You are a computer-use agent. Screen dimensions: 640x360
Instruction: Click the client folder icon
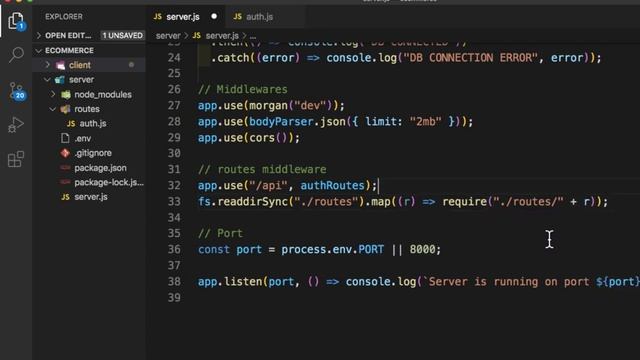pos(60,65)
